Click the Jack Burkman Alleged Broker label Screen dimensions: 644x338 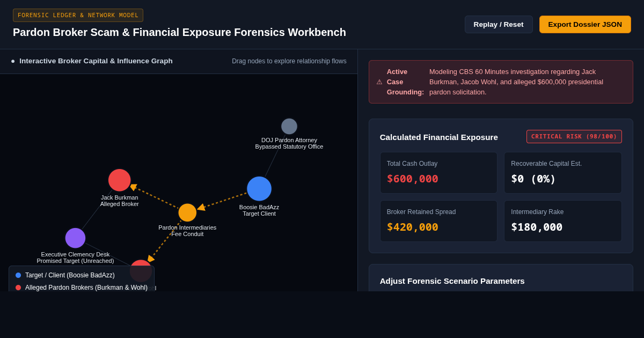click(x=119, y=201)
